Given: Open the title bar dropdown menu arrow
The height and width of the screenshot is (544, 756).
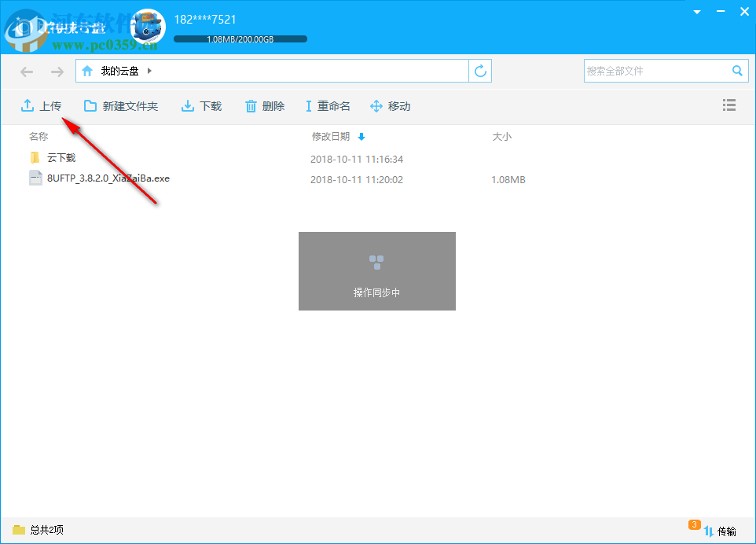Looking at the screenshot, I should pos(697,12).
